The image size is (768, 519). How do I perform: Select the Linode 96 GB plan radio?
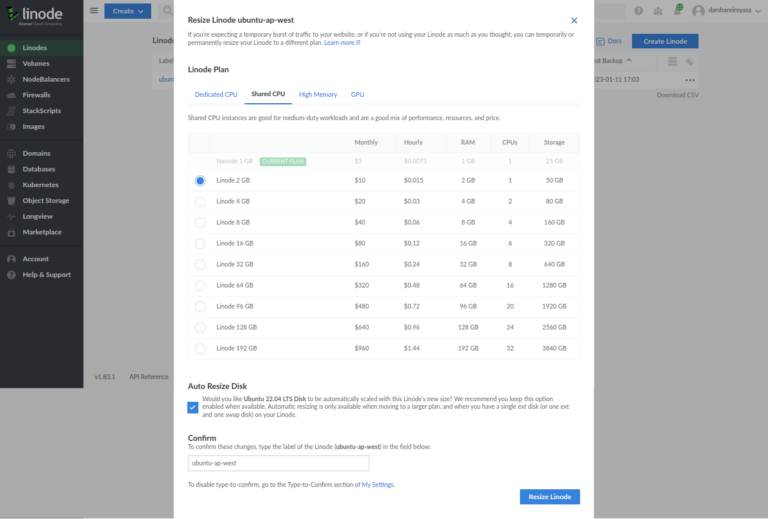[x=200, y=307]
